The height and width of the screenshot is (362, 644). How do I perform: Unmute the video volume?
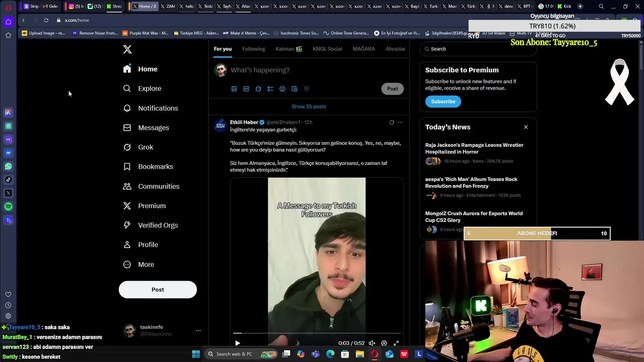click(x=372, y=343)
